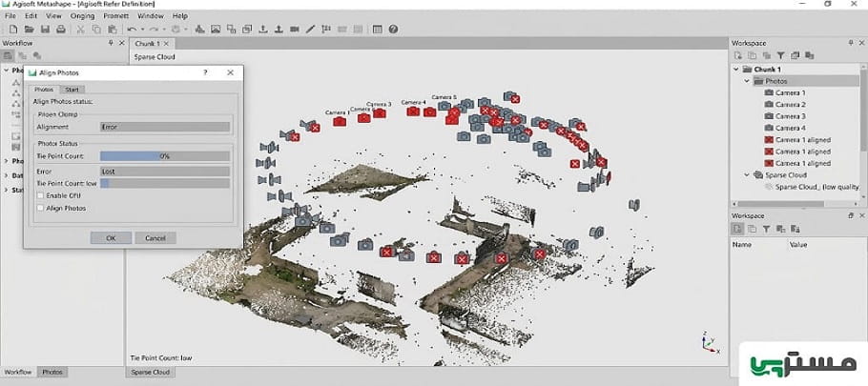Open the dropdown arrow next to hand tool
The image size is (868, 386).
coord(186,30)
